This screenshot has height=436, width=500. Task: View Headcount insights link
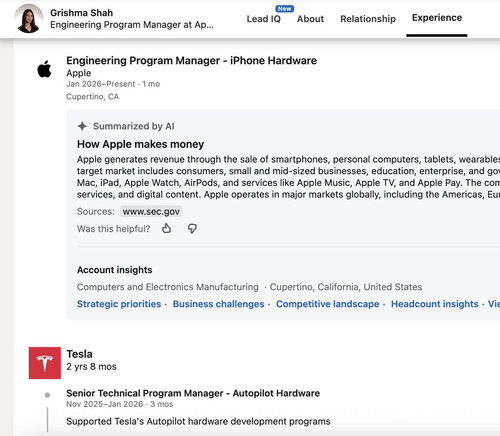[x=435, y=304]
